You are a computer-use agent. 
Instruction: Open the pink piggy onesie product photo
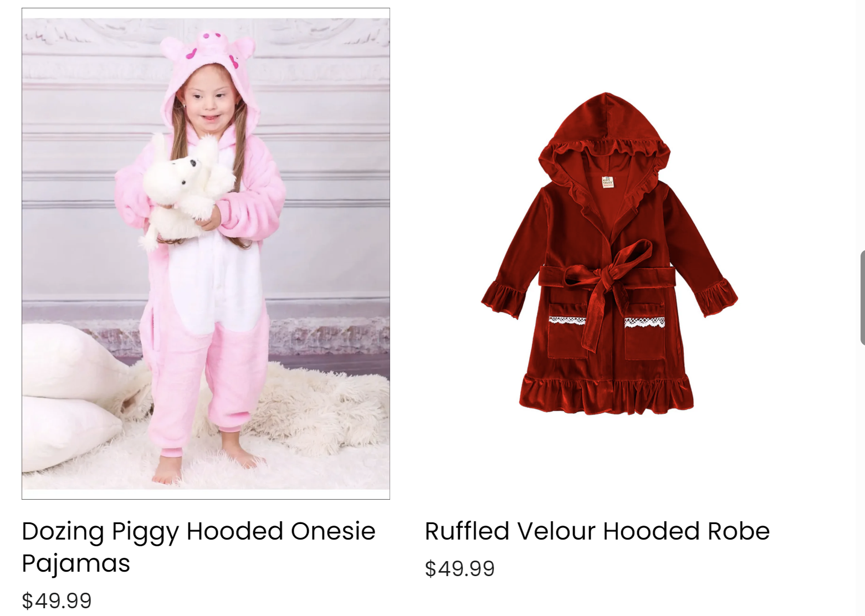206,254
